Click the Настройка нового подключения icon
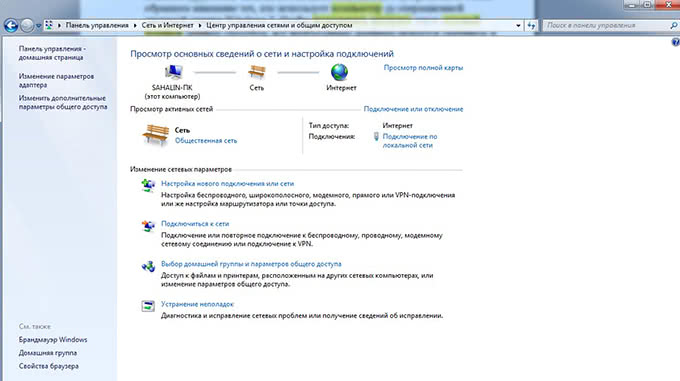This screenshot has height=381, width=680. coord(148,186)
